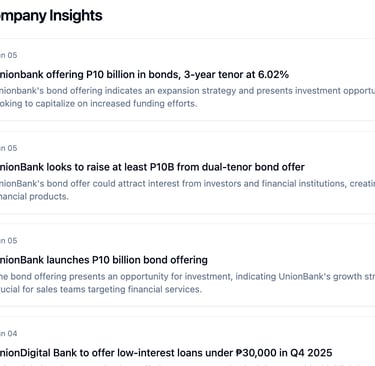Select the summary mentioning expansion strategy

[x=187, y=97]
